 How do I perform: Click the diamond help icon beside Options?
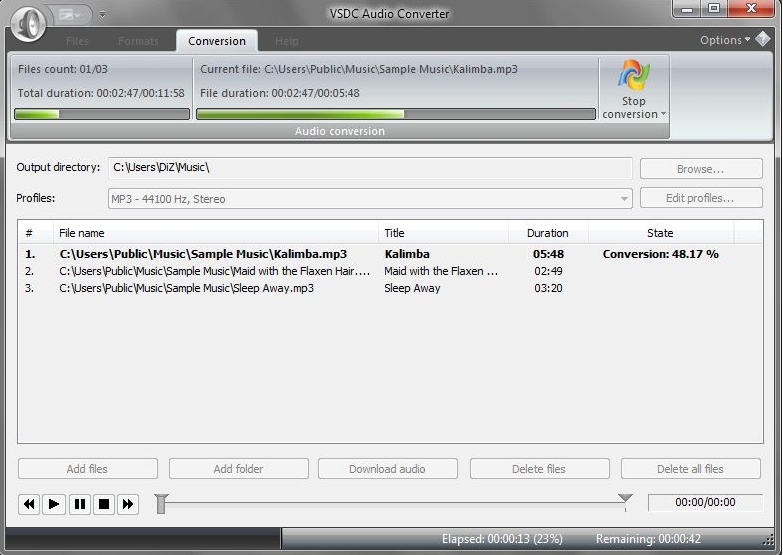coord(763,40)
